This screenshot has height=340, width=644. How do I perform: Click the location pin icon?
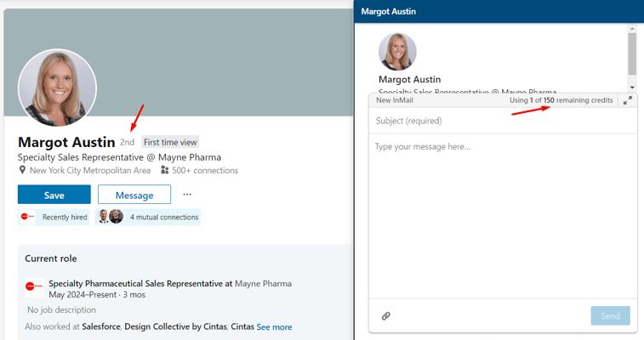23,171
